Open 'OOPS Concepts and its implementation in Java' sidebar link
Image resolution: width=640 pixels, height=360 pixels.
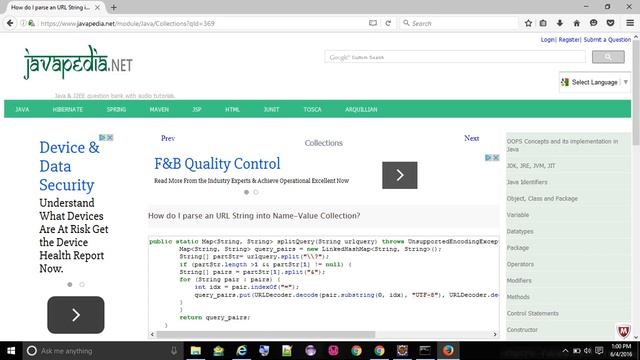click(x=562, y=145)
